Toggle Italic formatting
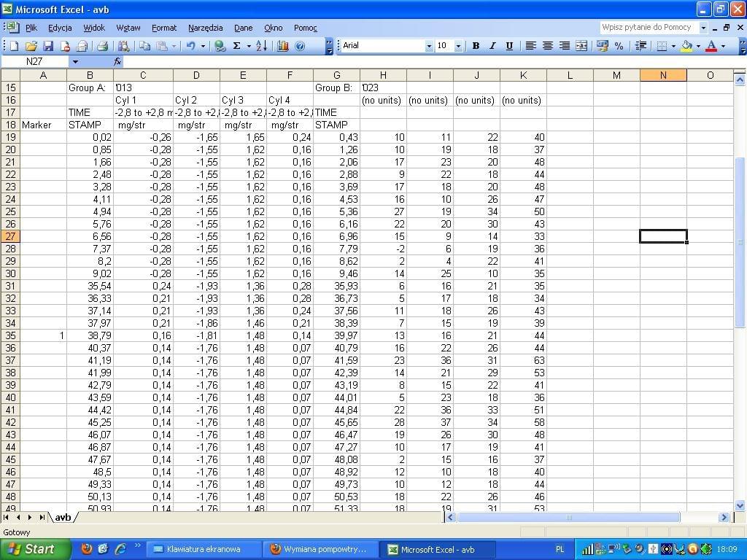Screen dimensions: 747x560 point(492,46)
